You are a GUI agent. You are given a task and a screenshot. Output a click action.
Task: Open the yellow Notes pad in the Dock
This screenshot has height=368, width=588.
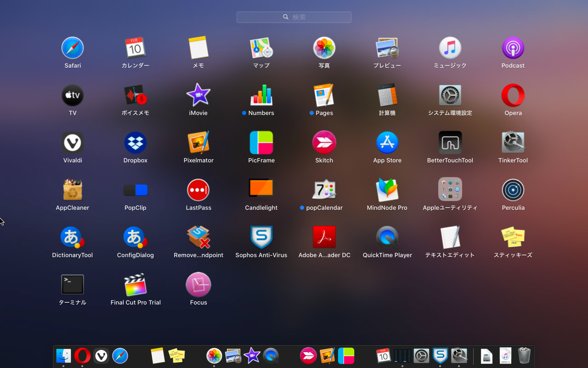(x=158, y=356)
